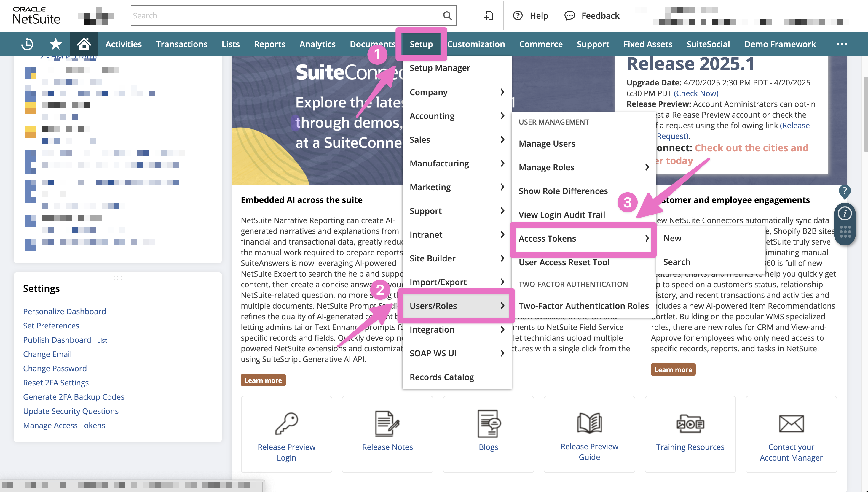Click the floating question mark help icon
The image size is (868, 492).
pos(844,191)
